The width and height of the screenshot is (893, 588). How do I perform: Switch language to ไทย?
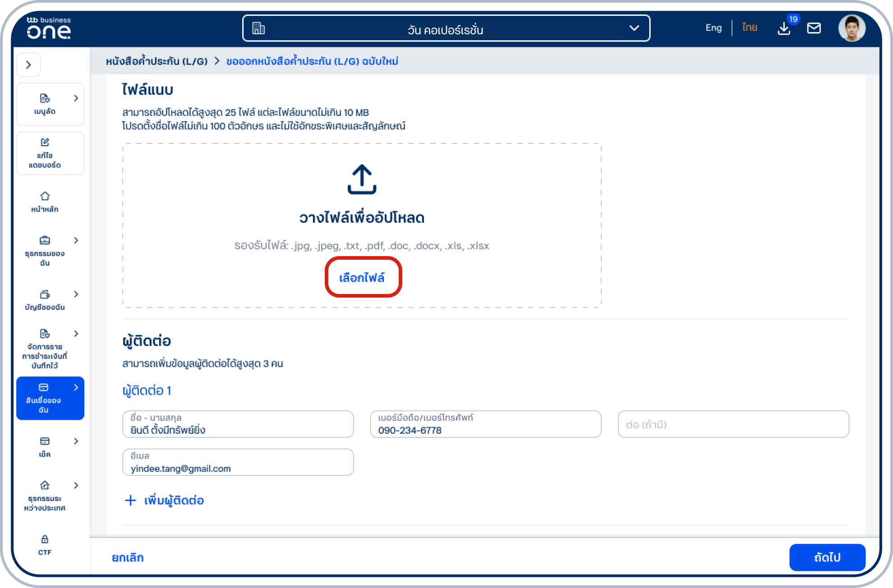[749, 28]
